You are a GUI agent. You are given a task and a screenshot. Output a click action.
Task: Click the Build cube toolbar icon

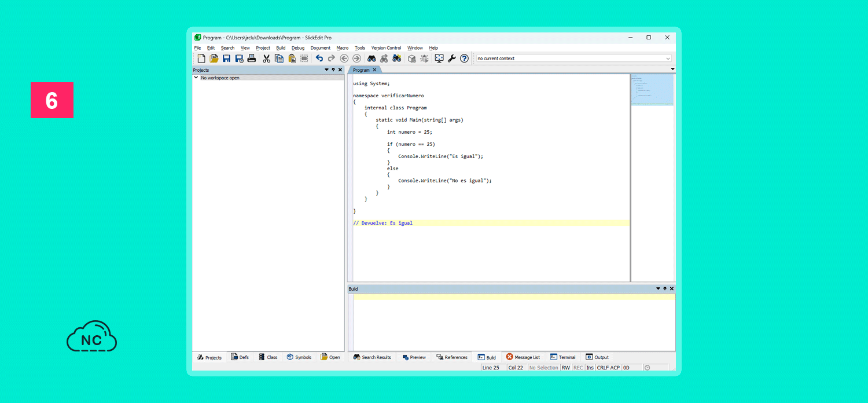click(x=411, y=58)
